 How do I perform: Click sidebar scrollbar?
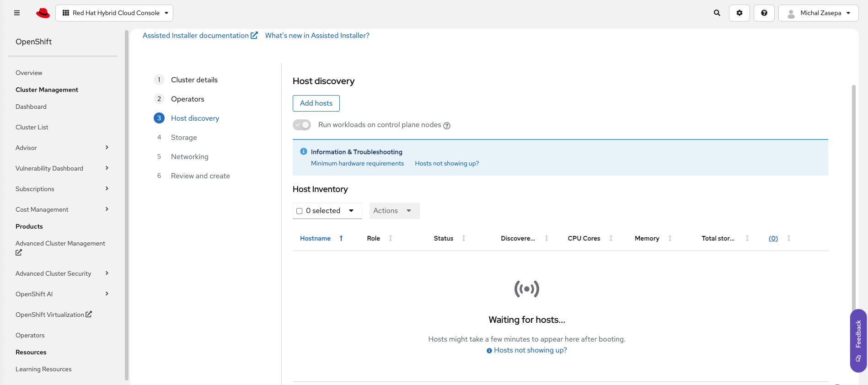(x=127, y=205)
